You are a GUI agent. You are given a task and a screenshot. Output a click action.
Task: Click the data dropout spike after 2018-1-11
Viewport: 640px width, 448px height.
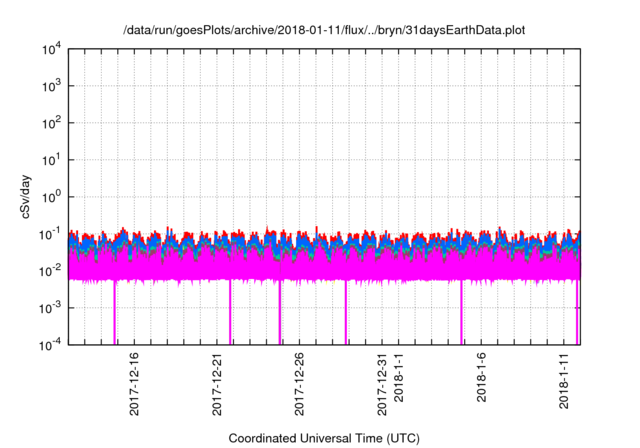click(577, 312)
